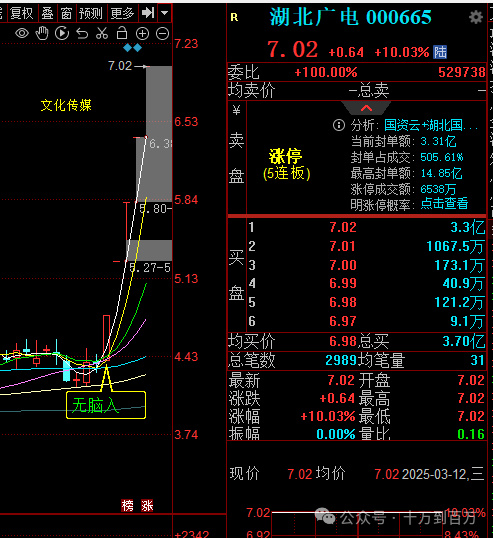Click the 3.3亿 buy volume value
Image resolution: width=493 pixels, height=538 pixels.
click(x=467, y=227)
